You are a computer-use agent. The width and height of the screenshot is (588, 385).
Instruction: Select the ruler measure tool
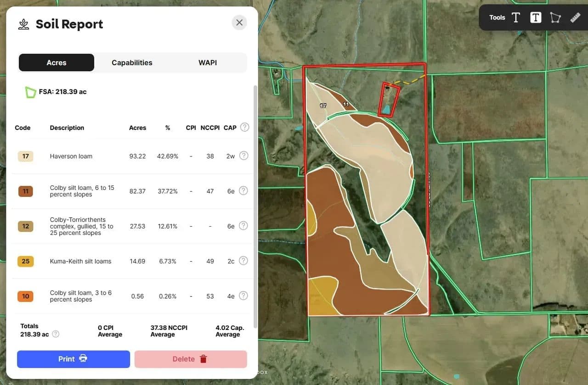coord(575,17)
